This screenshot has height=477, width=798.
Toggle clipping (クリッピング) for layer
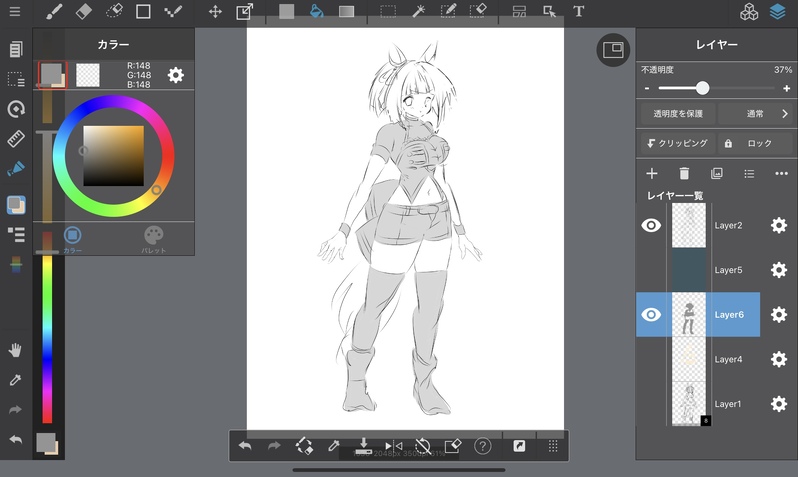pos(678,144)
